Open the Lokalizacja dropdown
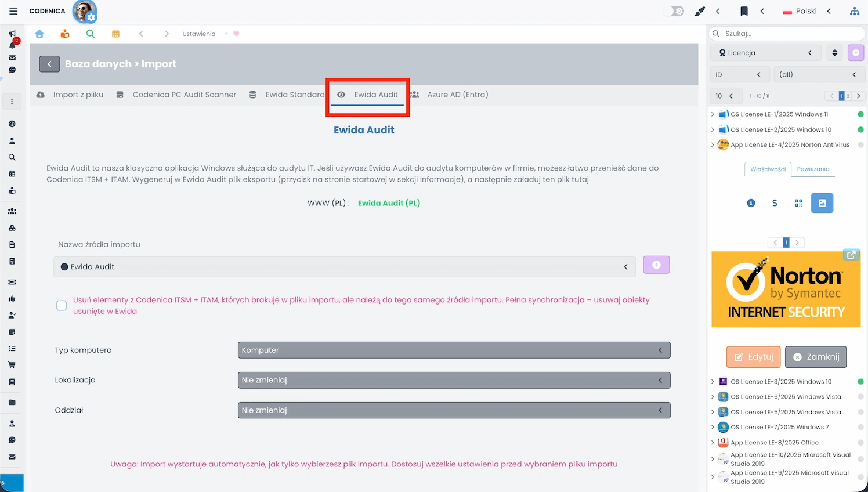This screenshot has height=492, width=868. point(454,380)
